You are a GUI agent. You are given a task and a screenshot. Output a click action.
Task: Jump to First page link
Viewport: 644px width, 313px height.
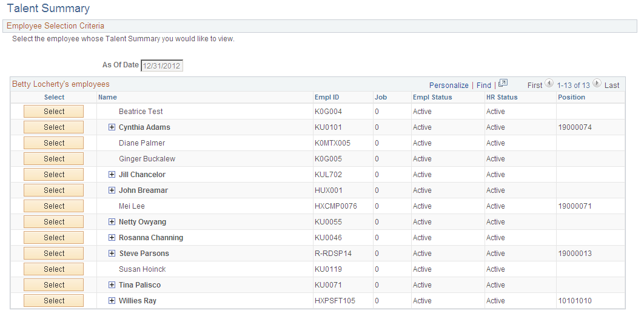pos(535,86)
